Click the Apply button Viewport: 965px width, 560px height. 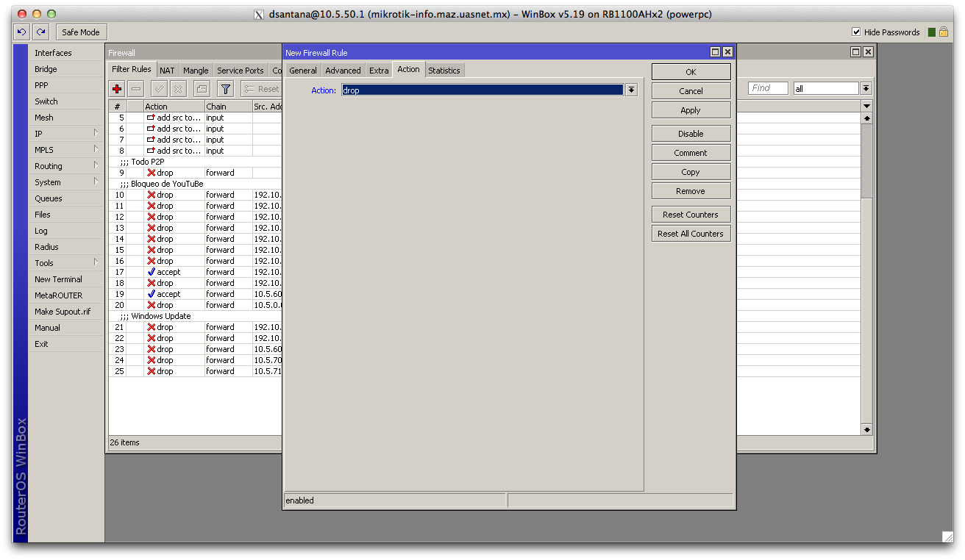tap(691, 110)
